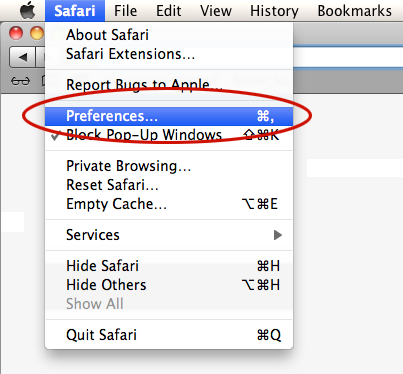403x374 pixels.
Task: Open the Bookmarks menu
Action: pyautogui.click(x=355, y=11)
